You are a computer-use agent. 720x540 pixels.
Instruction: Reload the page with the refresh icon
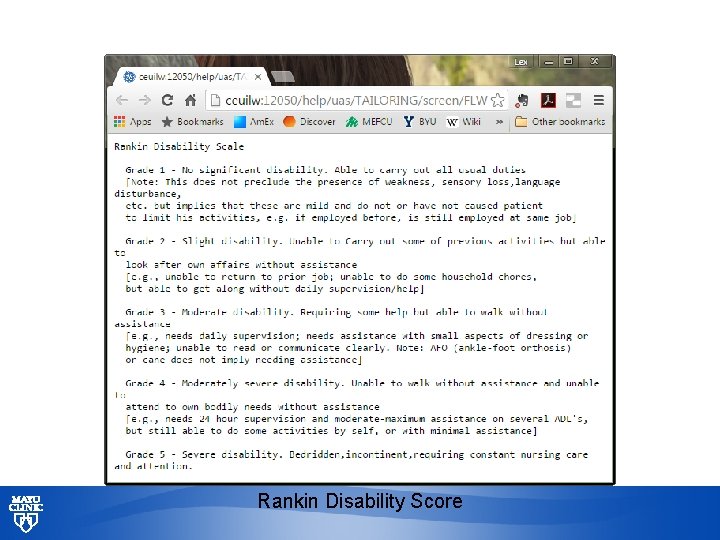point(167,100)
